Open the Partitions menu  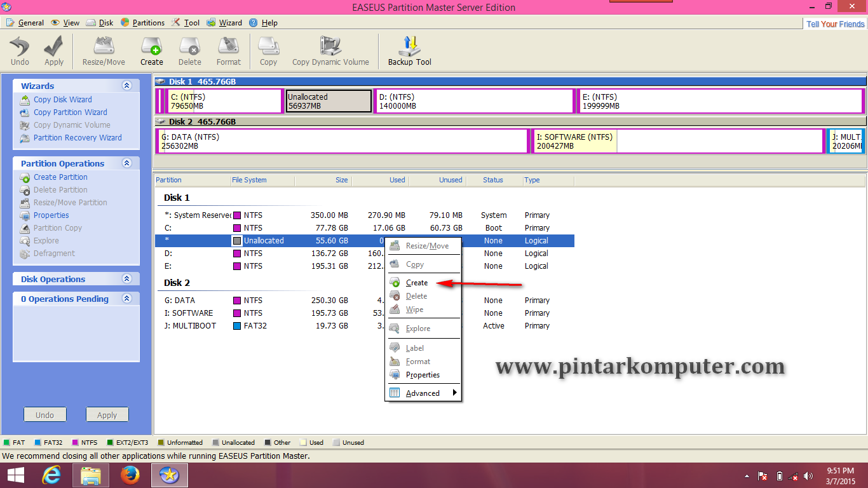pyautogui.click(x=142, y=22)
